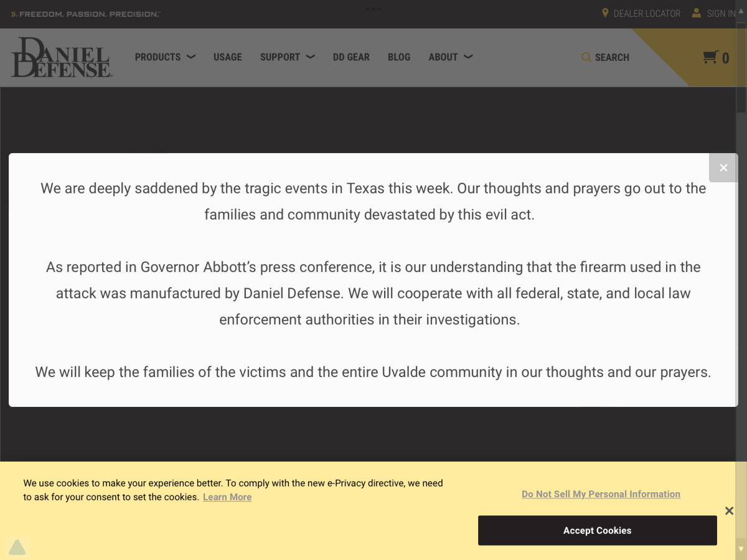The height and width of the screenshot is (560, 747).
Task: Expand the About menu
Action: tap(451, 57)
